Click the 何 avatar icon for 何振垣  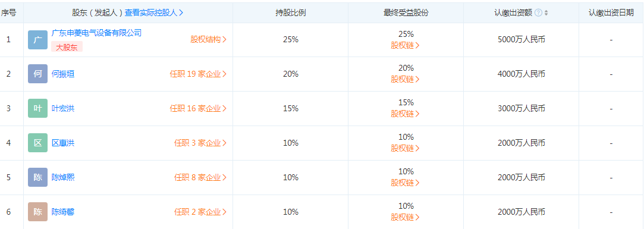pyautogui.click(x=38, y=74)
